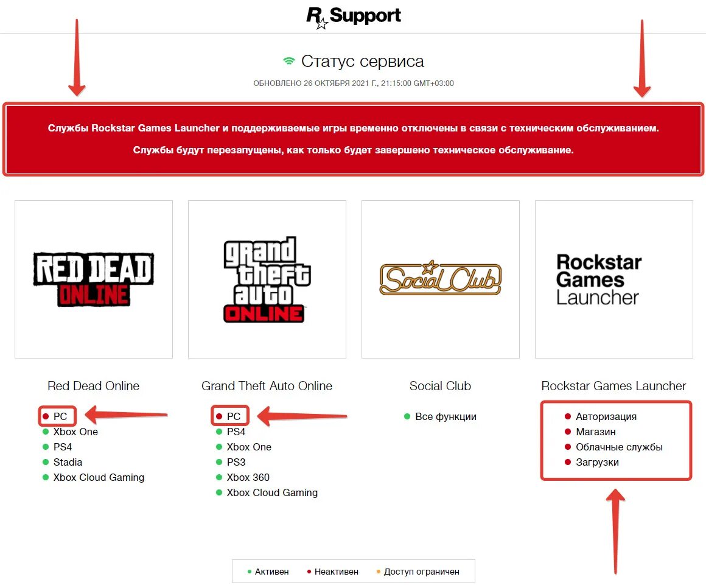Click the Social Club heading
706x588 pixels.
[441, 386]
